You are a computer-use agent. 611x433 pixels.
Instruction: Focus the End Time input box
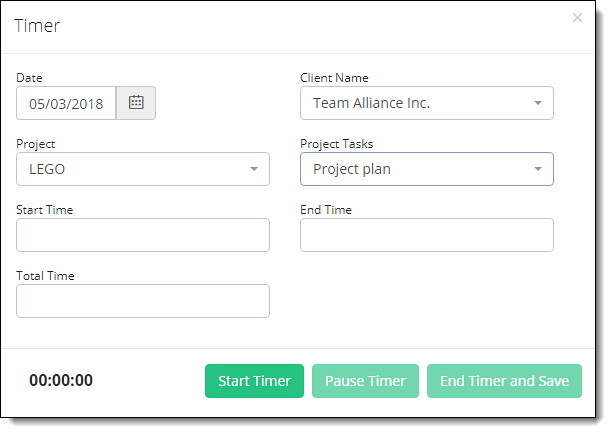(427, 235)
